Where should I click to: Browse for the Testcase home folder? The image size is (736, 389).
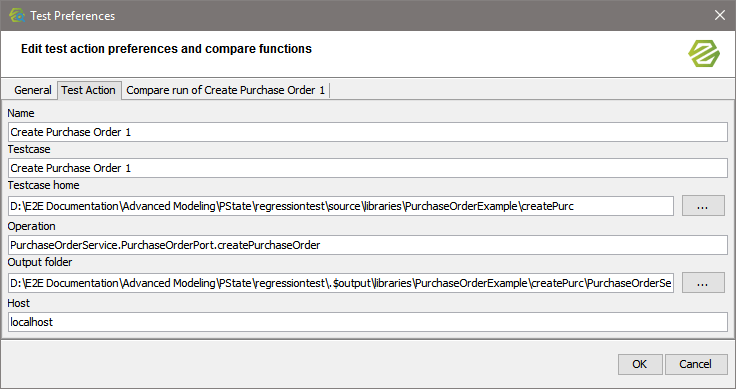tap(703, 206)
